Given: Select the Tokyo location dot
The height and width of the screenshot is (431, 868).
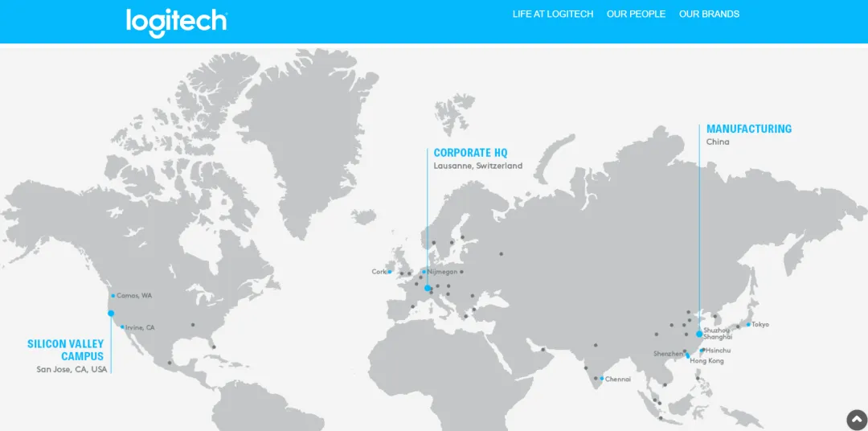Looking at the screenshot, I should coord(748,325).
